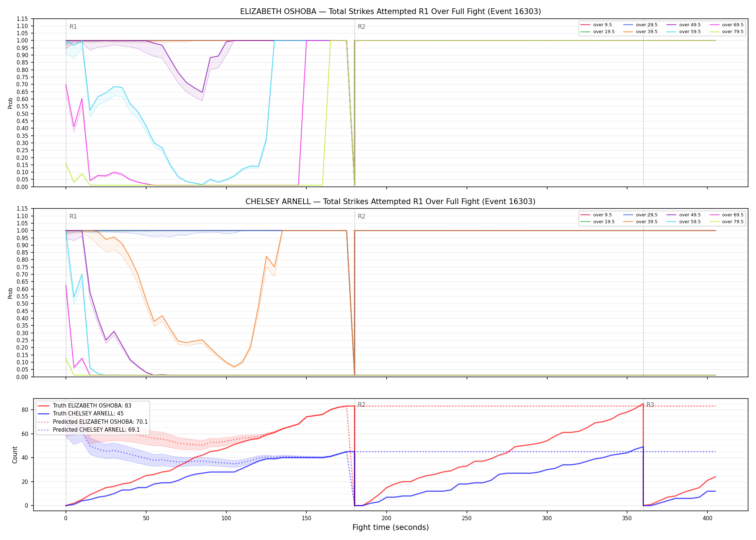
Task: Click the Count axis tick label 60
Action: coord(25,434)
